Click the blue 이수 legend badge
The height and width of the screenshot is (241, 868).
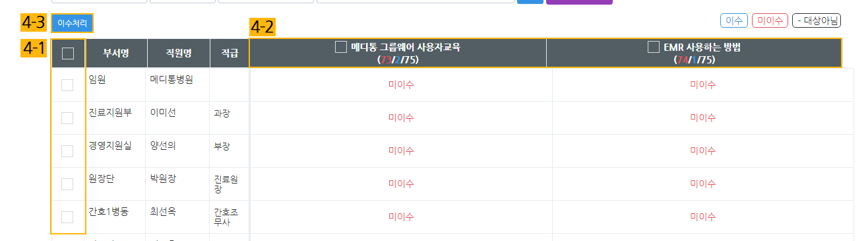click(733, 20)
